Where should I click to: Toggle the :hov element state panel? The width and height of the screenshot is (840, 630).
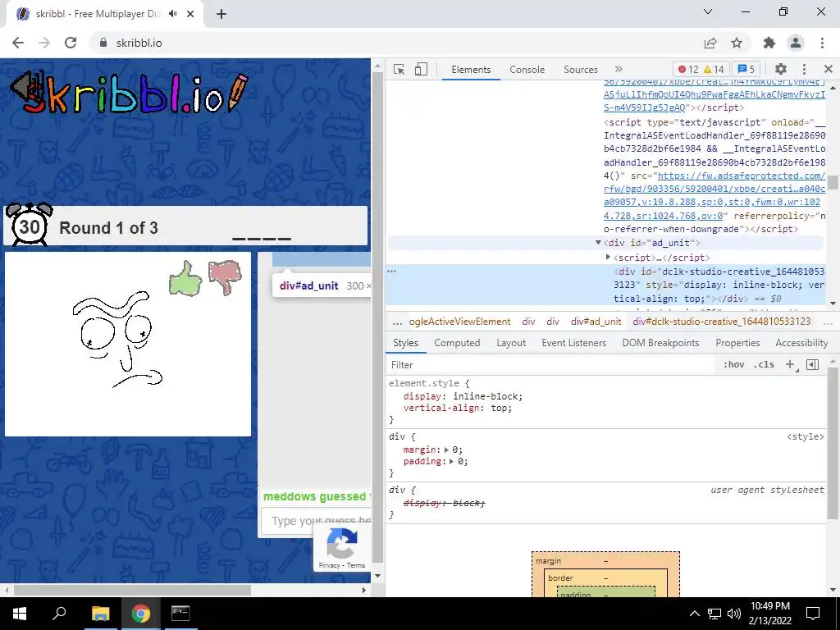(x=733, y=365)
